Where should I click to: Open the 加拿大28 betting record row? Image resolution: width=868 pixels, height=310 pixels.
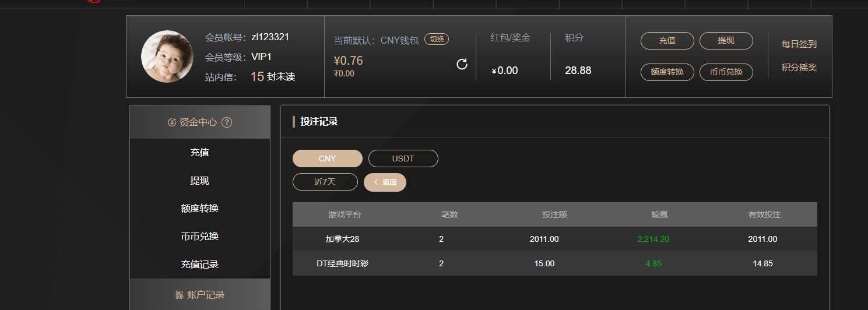coord(555,239)
